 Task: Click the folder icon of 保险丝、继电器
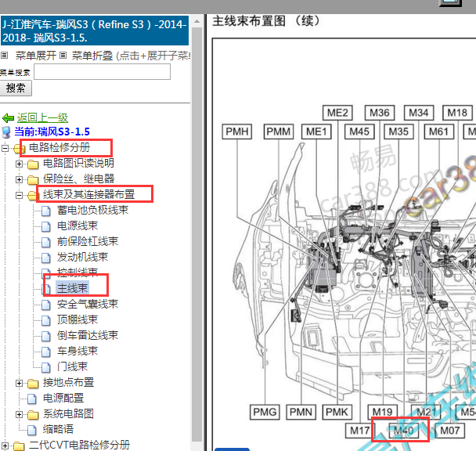(x=33, y=180)
